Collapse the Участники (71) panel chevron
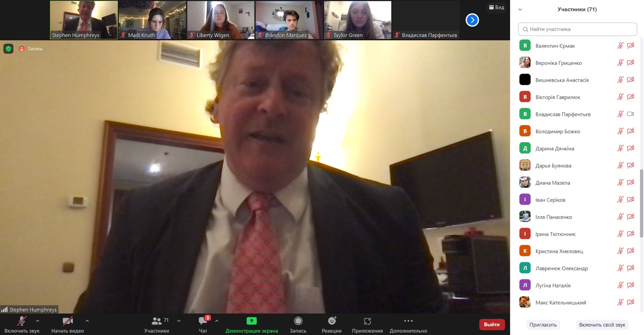 [x=520, y=9]
